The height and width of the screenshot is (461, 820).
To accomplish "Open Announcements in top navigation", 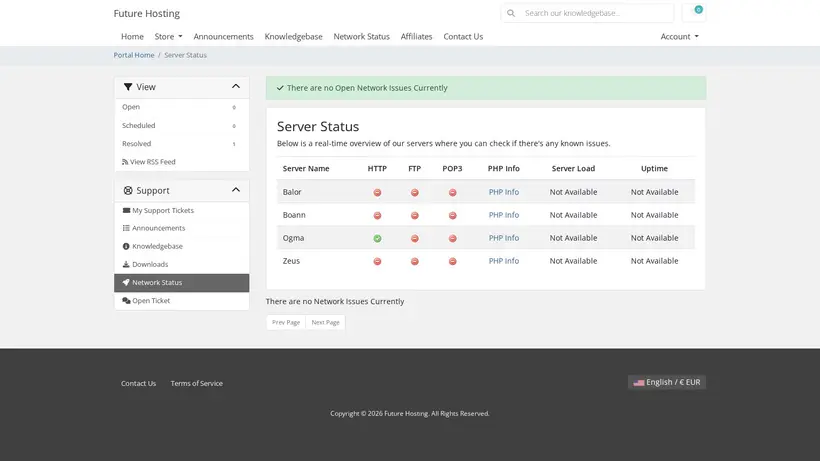I will coord(223,37).
